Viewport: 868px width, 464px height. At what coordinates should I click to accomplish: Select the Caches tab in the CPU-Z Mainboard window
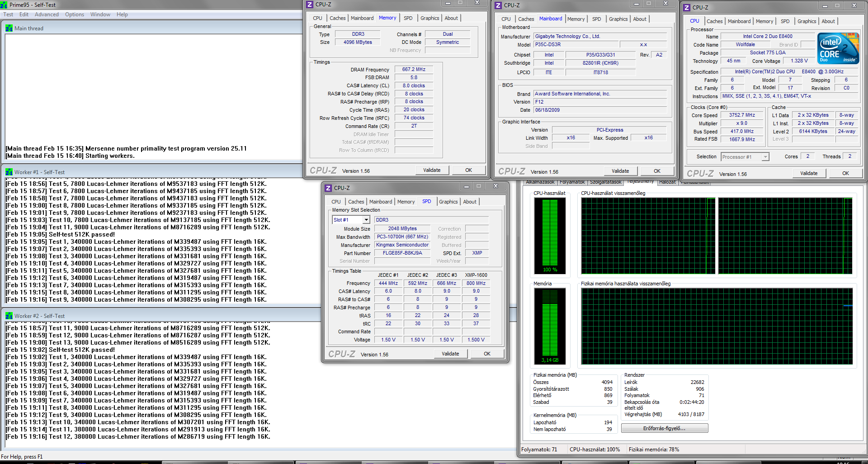tap(526, 19)
